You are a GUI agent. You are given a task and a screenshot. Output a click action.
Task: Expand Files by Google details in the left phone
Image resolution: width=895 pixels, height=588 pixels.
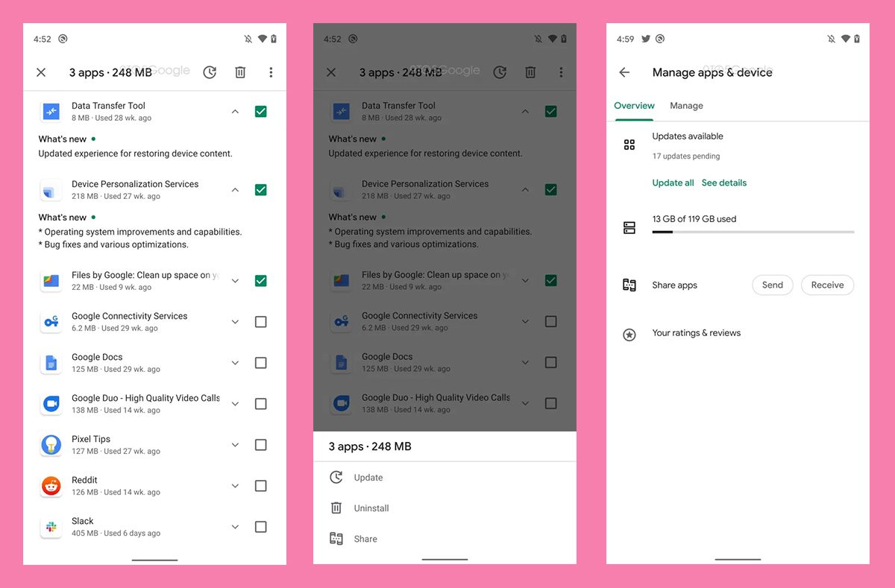tap(235, 281)
